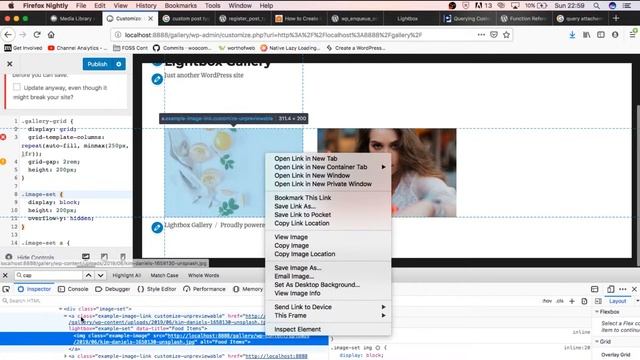Open the Performance tab
640x360 pixels.
click(x=204, y=289)
